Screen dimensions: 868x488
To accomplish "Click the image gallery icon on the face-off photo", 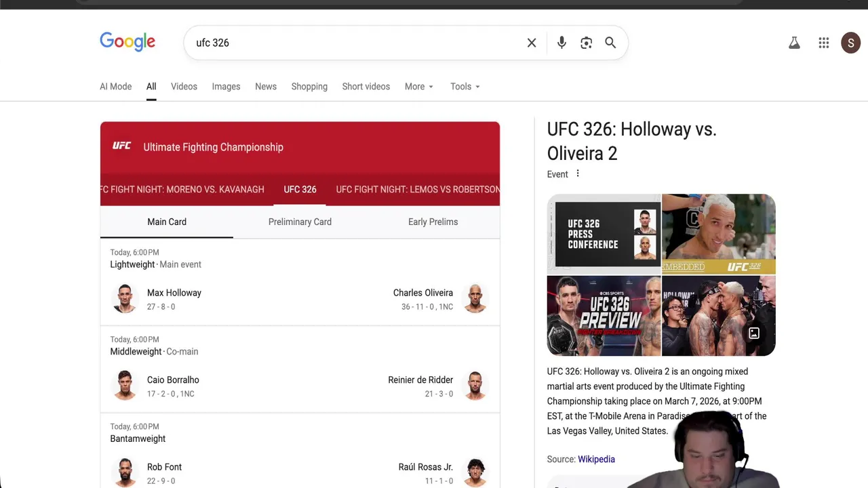I will (754, 333).
